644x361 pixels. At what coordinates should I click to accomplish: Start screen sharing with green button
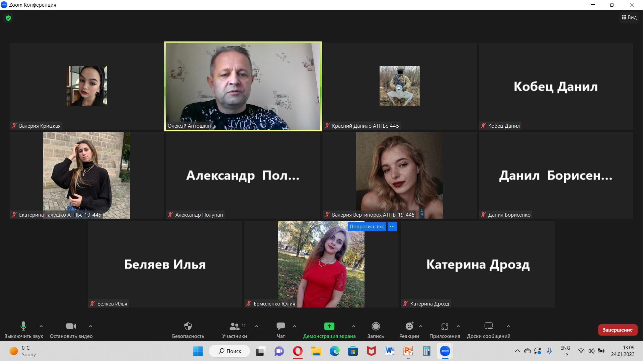(329, 330)
